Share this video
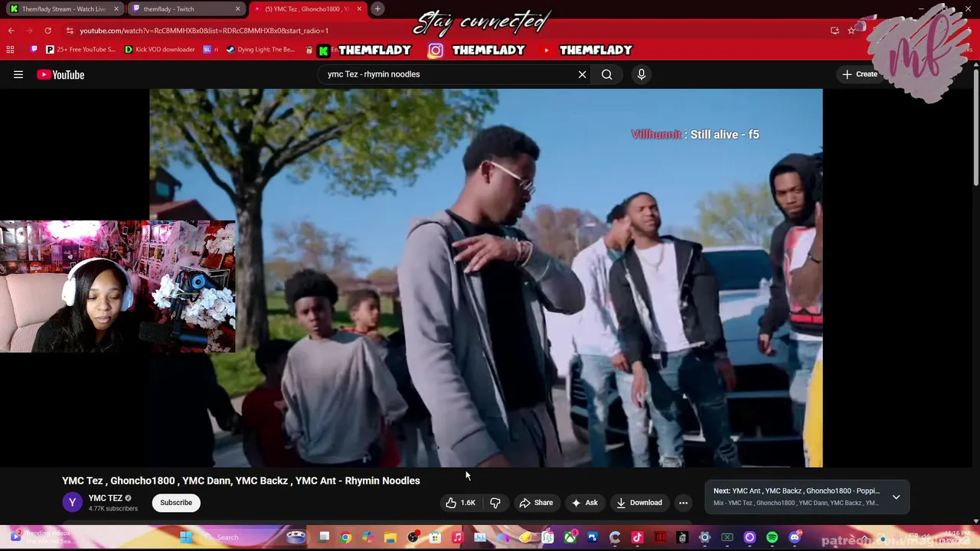 point(536,503)
